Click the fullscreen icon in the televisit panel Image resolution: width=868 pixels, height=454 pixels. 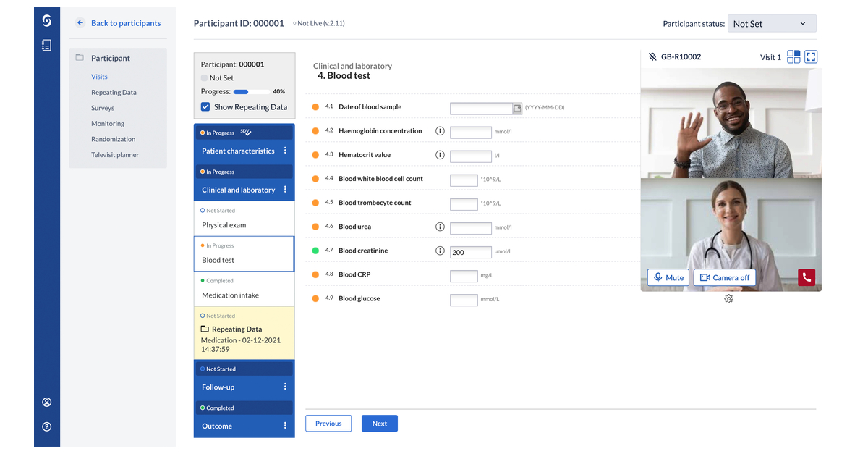810,56
